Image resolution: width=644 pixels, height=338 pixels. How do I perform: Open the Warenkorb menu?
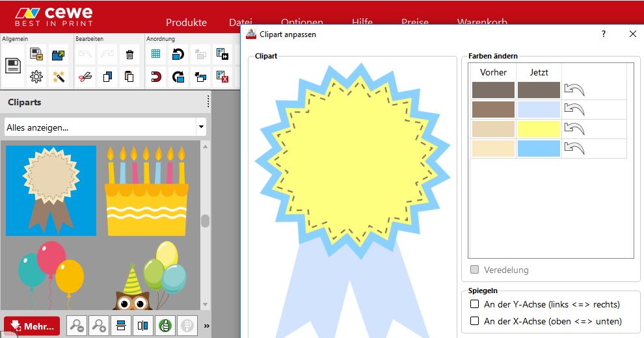pyautogui.click(x=481, y=22)
